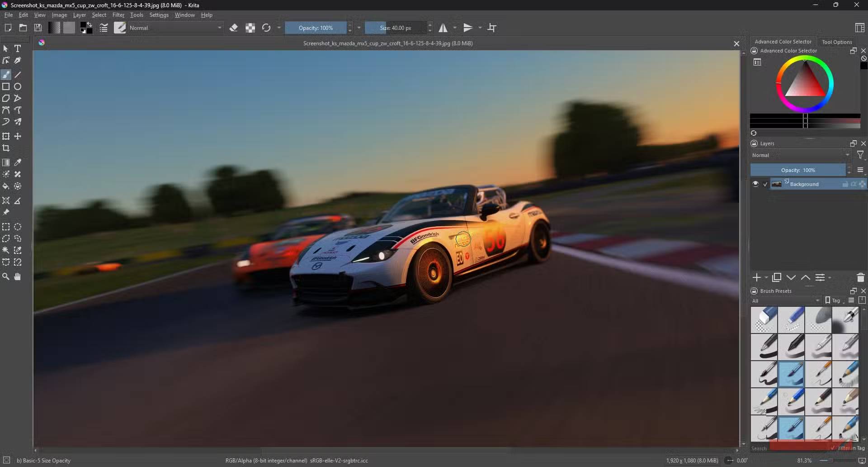This screenshot has height=467, width=868.
Task: Select the Text tool in toolbox
Action: point(18,48)
